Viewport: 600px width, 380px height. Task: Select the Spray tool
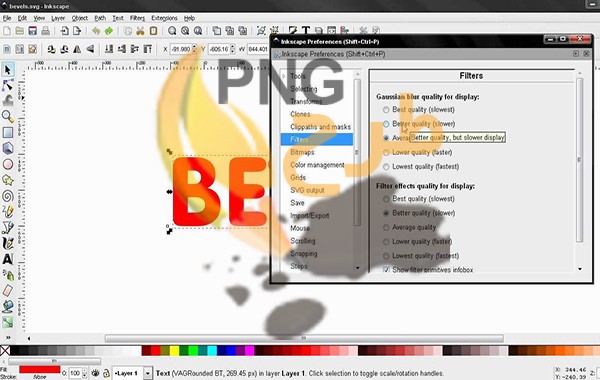[8, 275]
